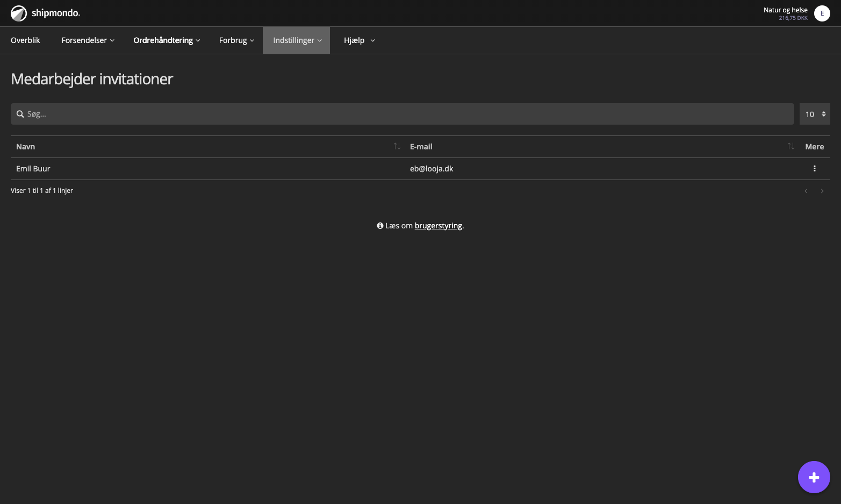The image size is (841, 504).
Task: Click the 216,75 DKK balance
Action: tap(793, 18)
